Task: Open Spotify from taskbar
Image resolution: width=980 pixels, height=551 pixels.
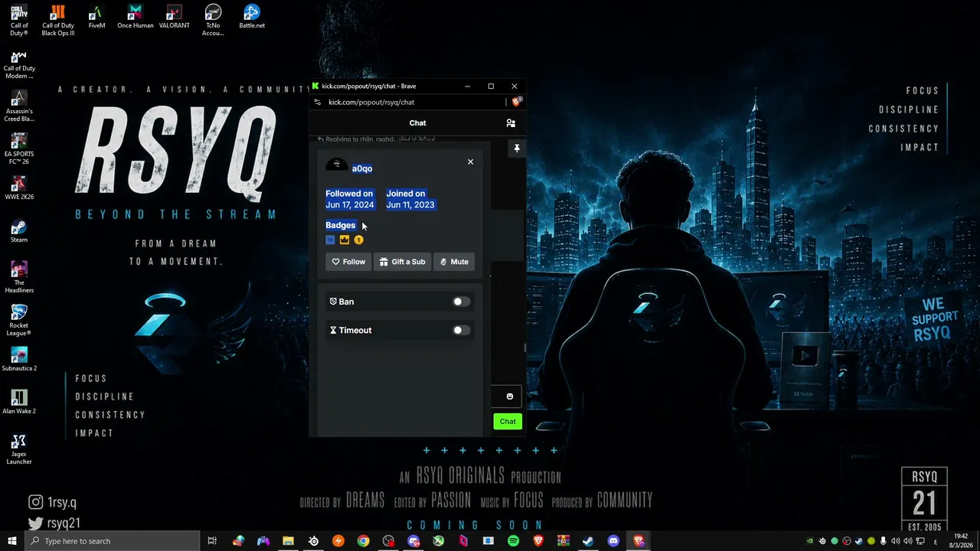Action: (514, 541)
